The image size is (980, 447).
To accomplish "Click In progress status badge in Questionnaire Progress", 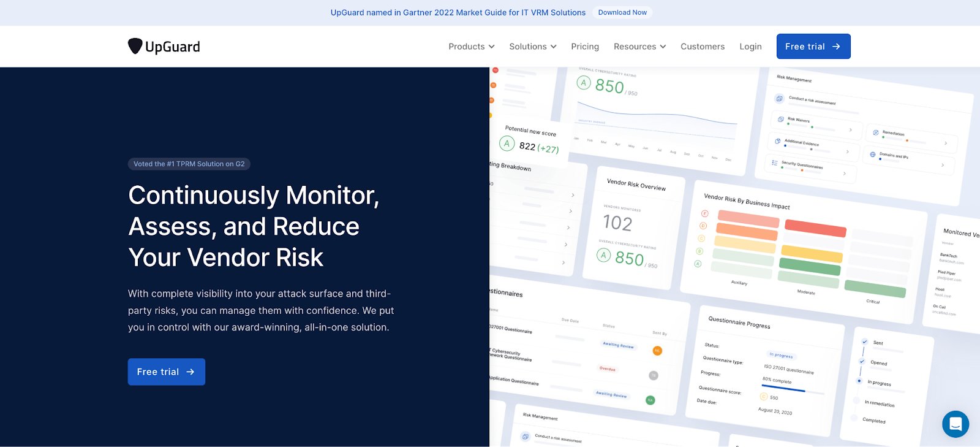I will [781, 355].
